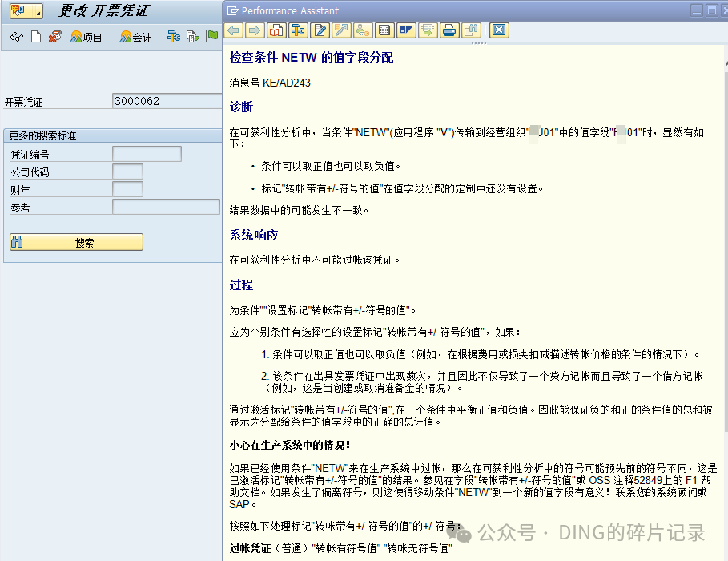
Task: Maximize the Performance Assistant window
Action: click(x=711, y=10)
